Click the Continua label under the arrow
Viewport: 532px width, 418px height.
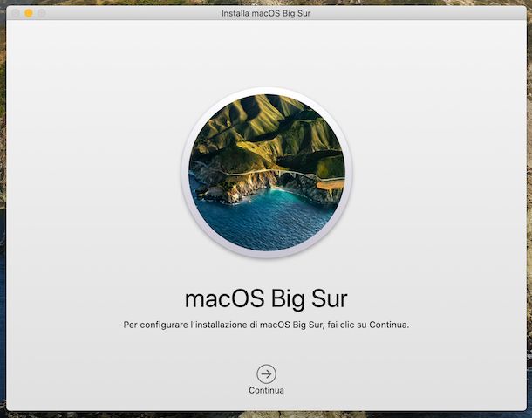[x=266, y=390]
